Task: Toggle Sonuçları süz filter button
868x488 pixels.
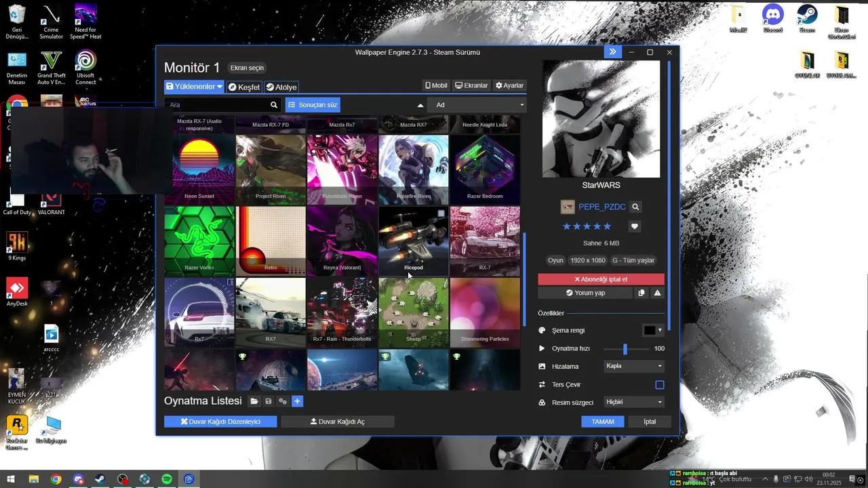Action: coord(313,105)
